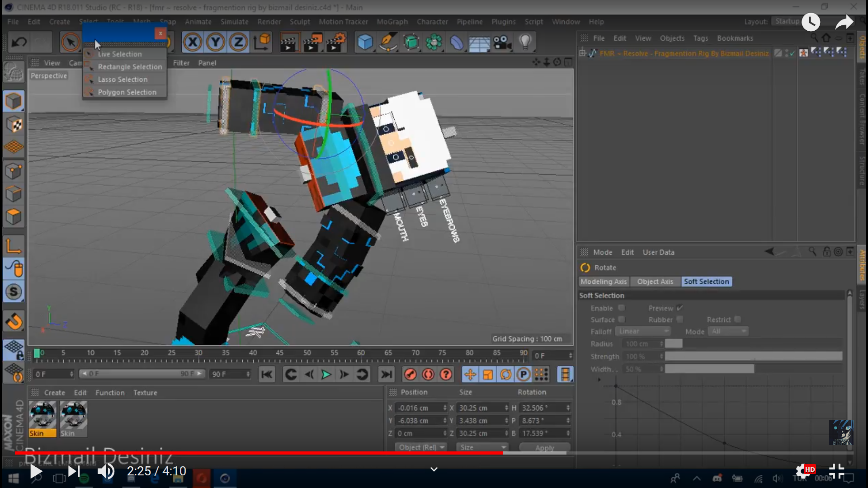Expand the FMR Resolve rig tree

pyautogui.click(x=583, y=53)
